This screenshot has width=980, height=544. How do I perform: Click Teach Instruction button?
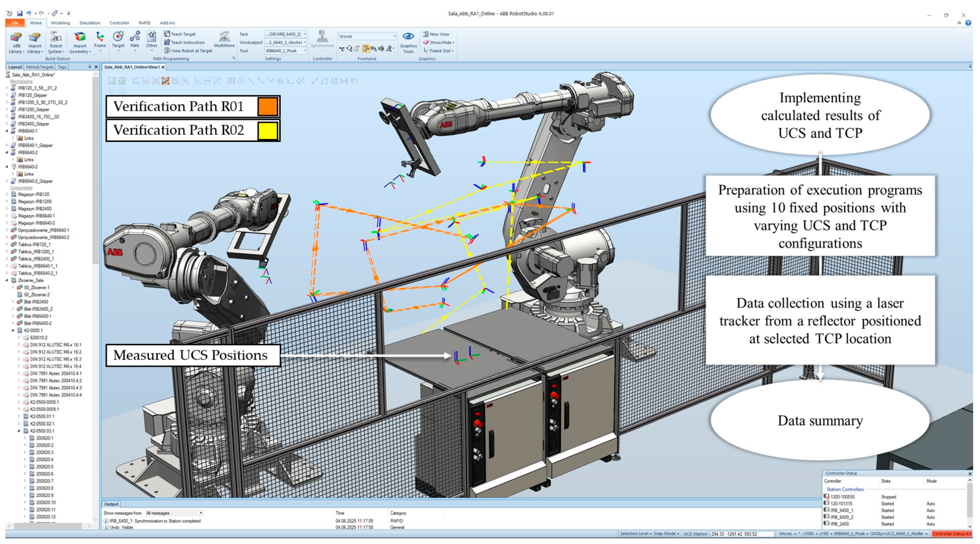click(185, 43)
